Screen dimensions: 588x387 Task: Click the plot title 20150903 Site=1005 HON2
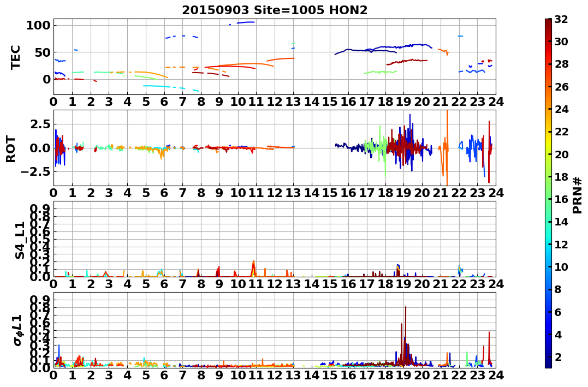tap(275, 10)
